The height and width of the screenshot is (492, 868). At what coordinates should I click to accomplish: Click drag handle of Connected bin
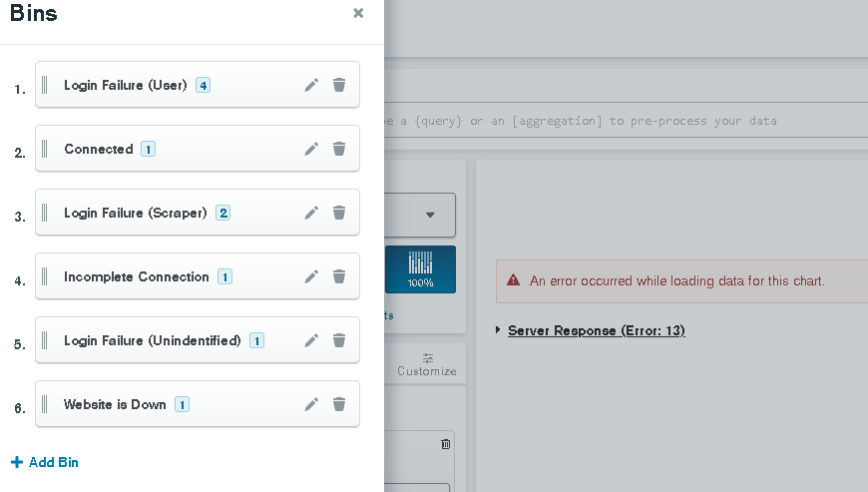[x=45, y=150]
